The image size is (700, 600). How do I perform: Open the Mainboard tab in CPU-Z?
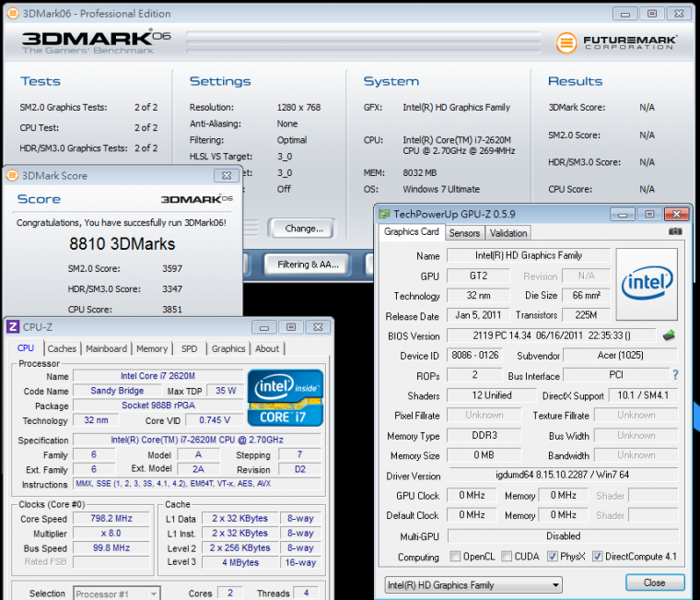106,348
